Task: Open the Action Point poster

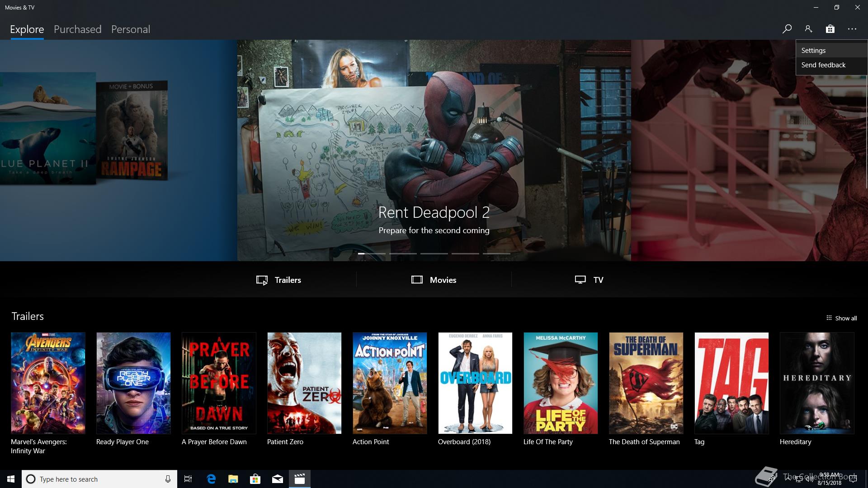Action: [x=390, y=383]
